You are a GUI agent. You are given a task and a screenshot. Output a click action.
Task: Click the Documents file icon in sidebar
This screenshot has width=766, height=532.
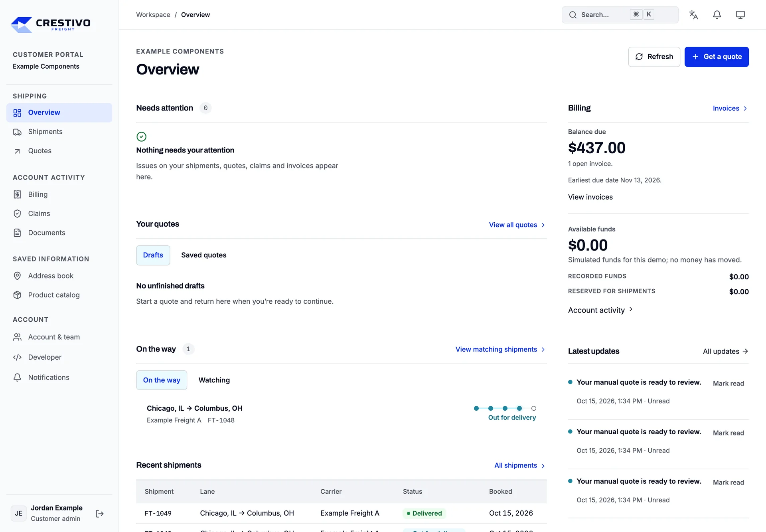tap(17, 233)
